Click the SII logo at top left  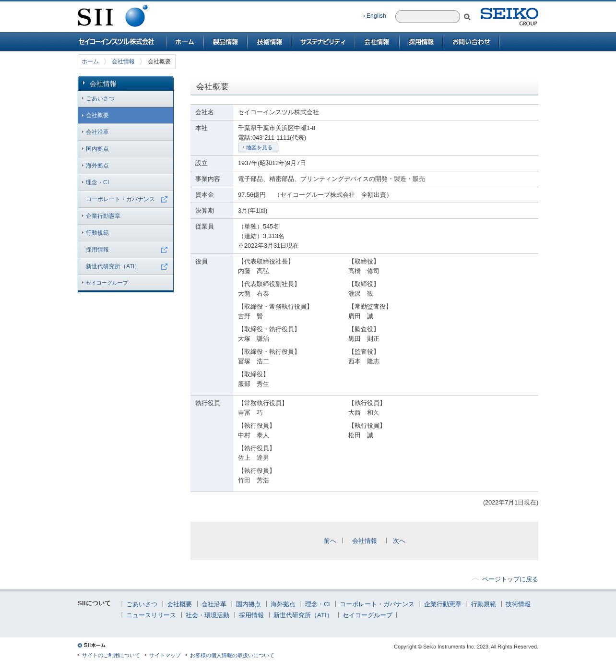113,16
